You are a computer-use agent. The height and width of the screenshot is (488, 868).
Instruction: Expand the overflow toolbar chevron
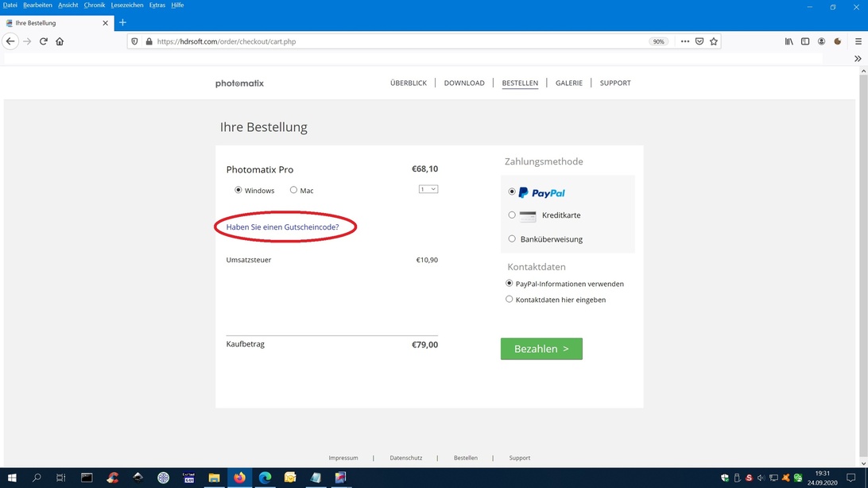tap(858, 59)
